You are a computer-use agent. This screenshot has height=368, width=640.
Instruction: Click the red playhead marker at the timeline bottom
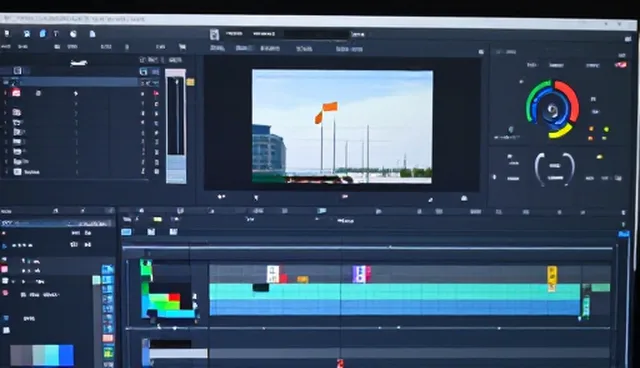click(340, 363)
